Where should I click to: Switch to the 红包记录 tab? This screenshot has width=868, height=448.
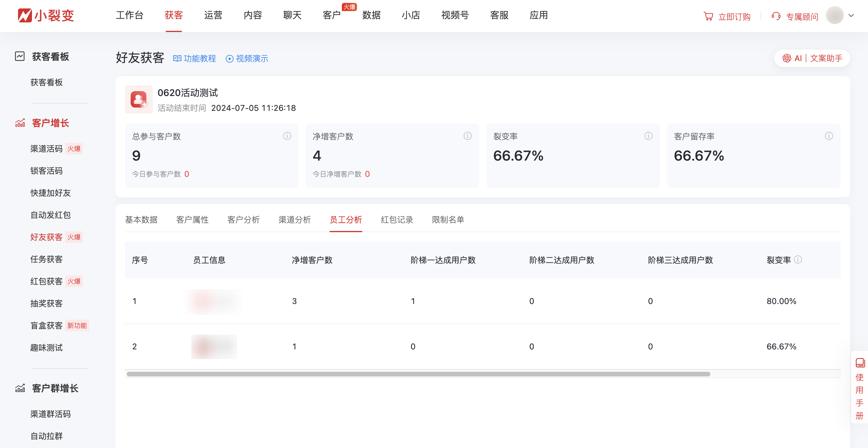(x=397, y=219)
